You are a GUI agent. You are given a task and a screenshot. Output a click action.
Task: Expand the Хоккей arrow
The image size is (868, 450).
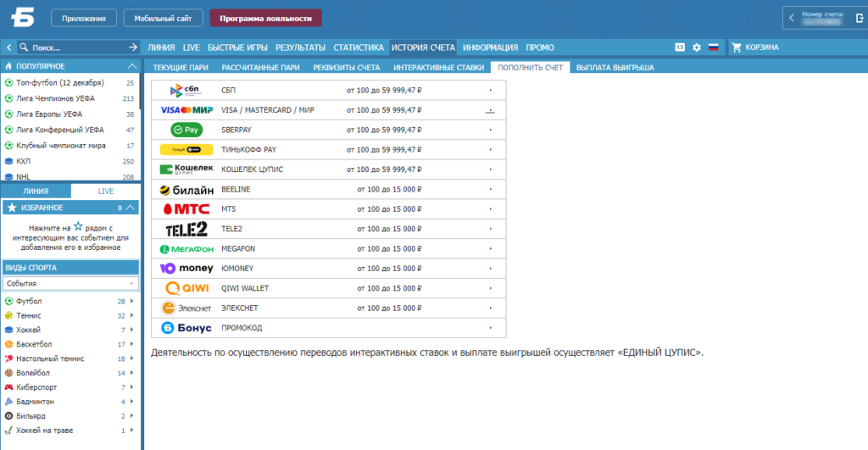tap(131, 330)
